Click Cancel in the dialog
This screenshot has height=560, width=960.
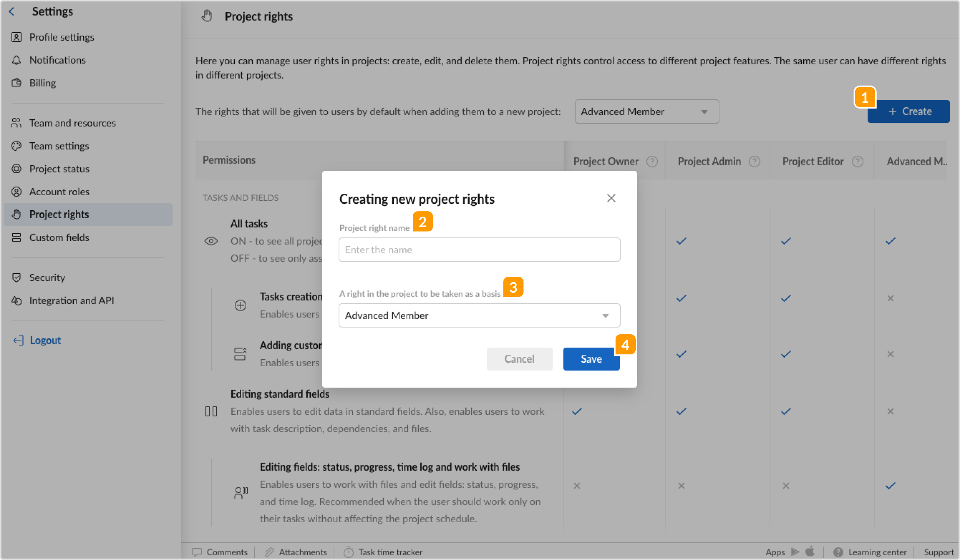pyautogui.click(x=519, y=359)
